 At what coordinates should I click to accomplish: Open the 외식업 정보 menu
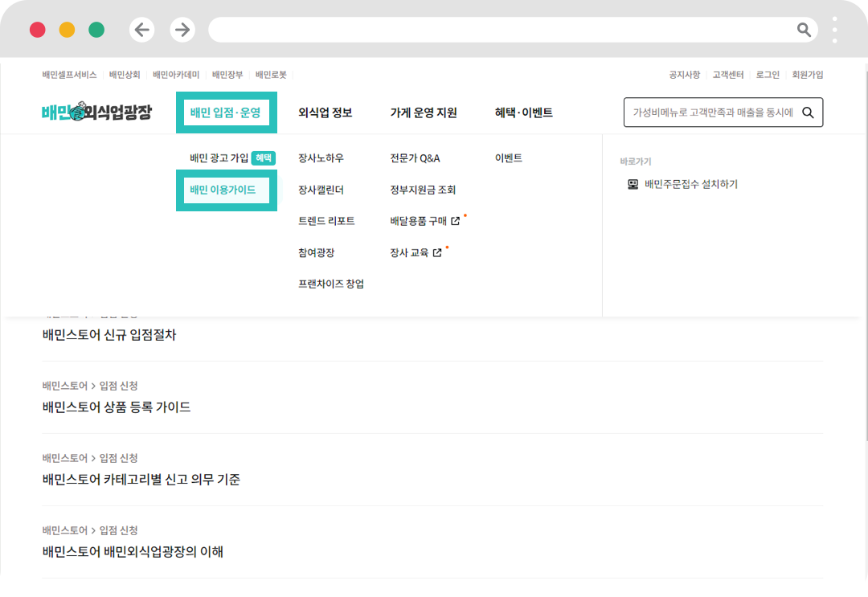[x=325, y=112]
